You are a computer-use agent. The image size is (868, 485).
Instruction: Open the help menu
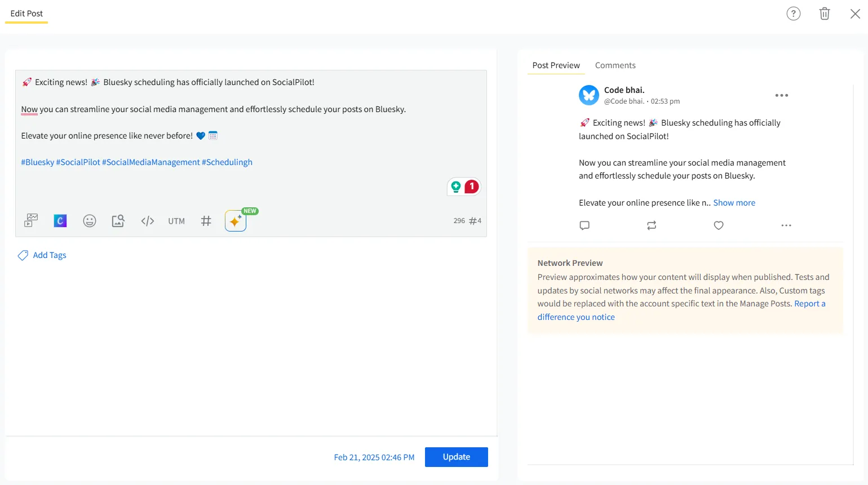point(794,13)
